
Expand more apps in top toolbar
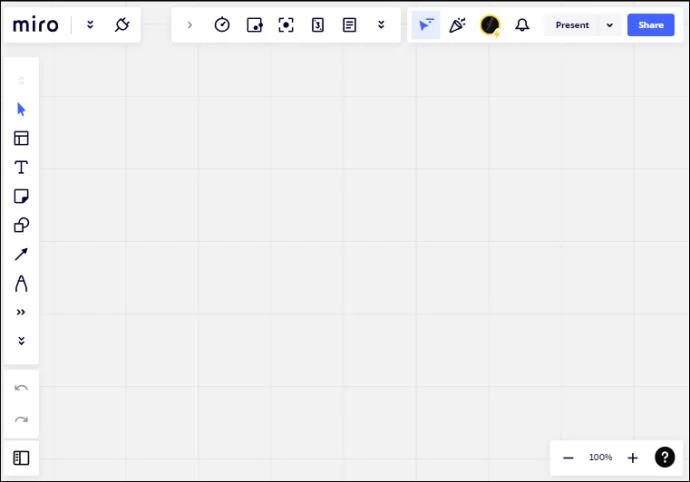click(x=381, y=25)
